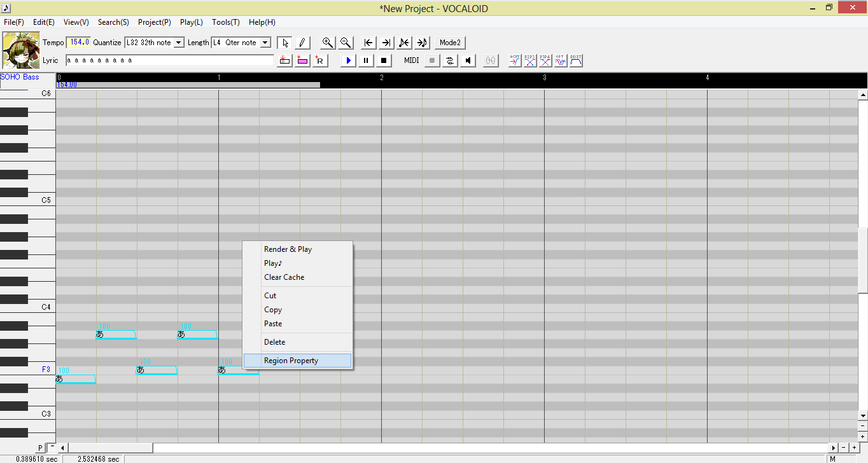Click the C5 piano key label
This screenshot has height=463, width=868.
(x=46, y=200)
